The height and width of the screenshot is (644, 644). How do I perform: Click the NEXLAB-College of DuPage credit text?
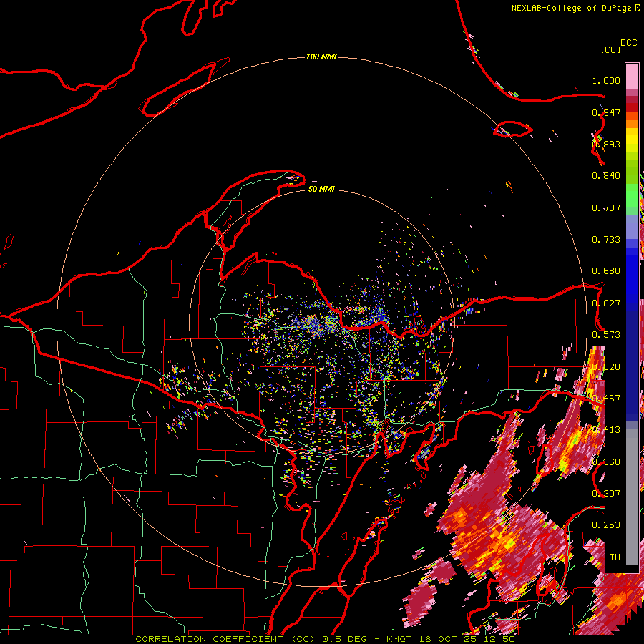point(571,8)
